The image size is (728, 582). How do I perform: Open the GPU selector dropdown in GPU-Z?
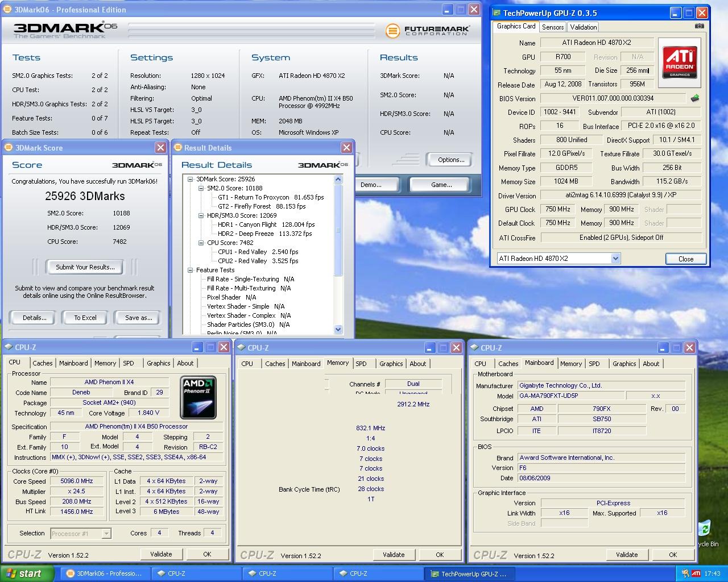tap(615, 259)
